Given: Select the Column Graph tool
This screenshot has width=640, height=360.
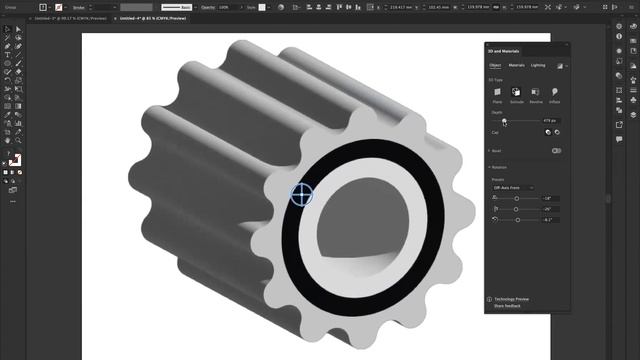Looking at the screenshot, I should [x=18, y=123].
